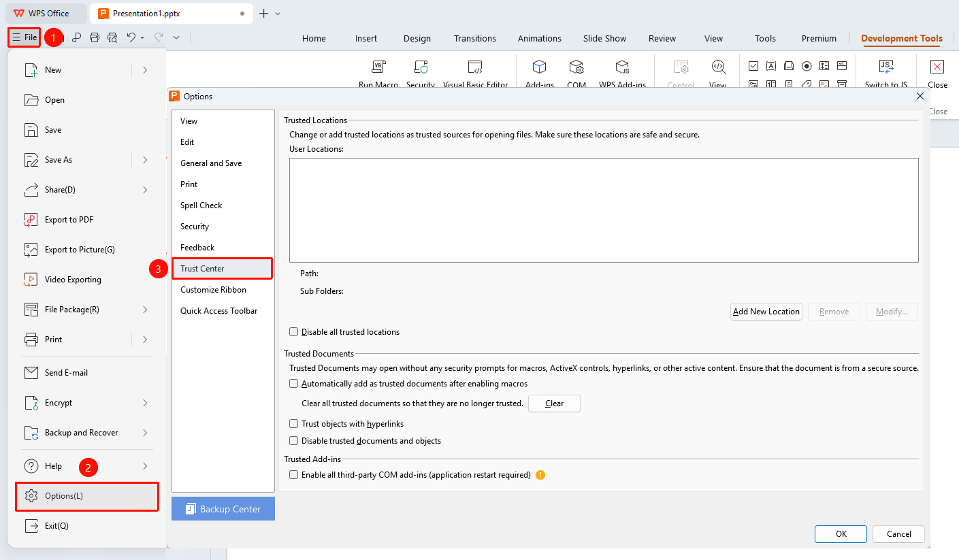Screen dimensions: 959x560
Task: Open the undo history dropdown arrow
Action: coord(142,38)
